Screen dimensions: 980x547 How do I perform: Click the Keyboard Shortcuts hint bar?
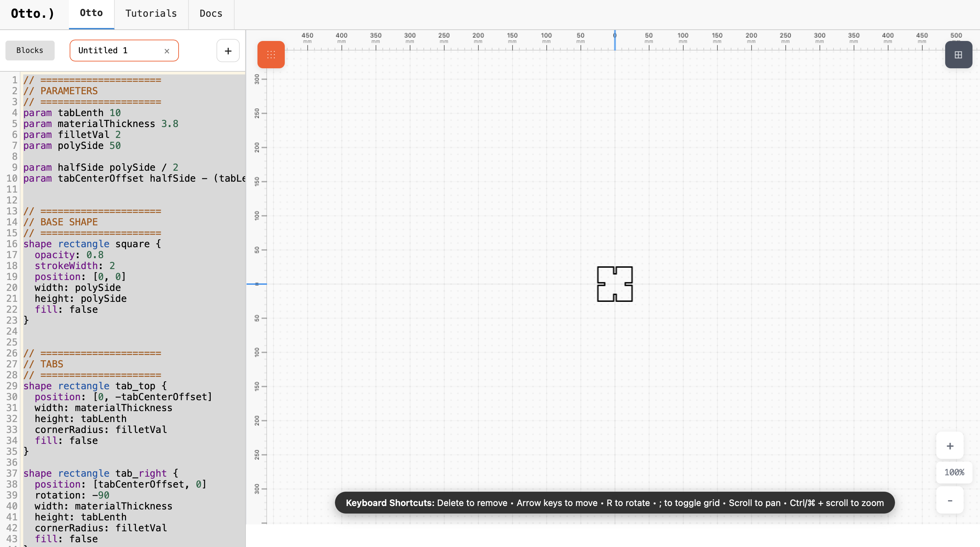(x=614, y=503)
